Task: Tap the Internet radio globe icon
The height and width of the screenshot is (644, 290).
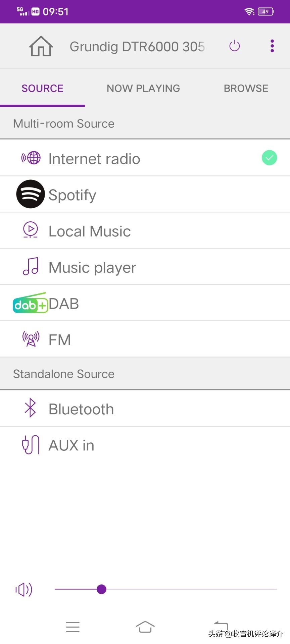Action: tap(31, 158)
